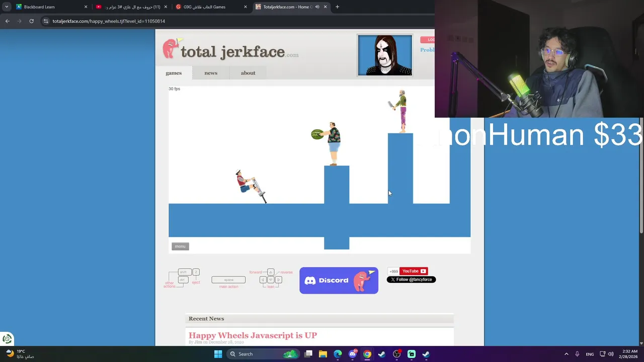Open the Windows Start menu
The image size is (644, 362).
tap(218, 354)
